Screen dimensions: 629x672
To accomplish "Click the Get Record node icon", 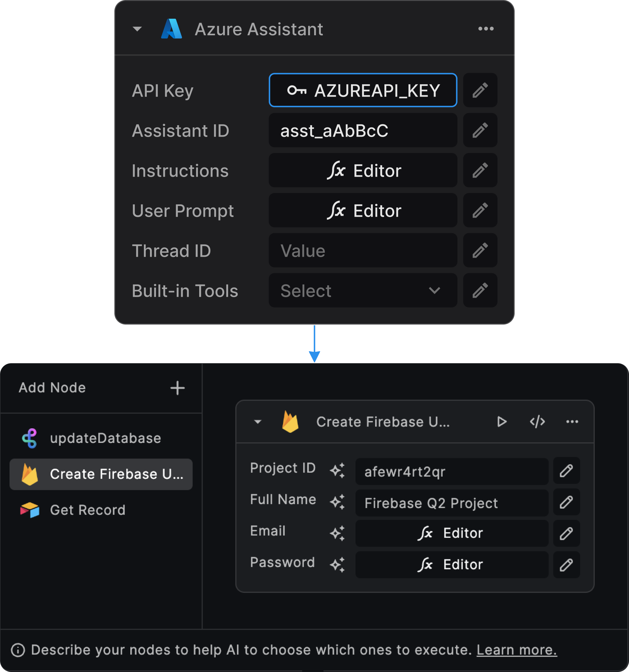I will click(30, 510).
